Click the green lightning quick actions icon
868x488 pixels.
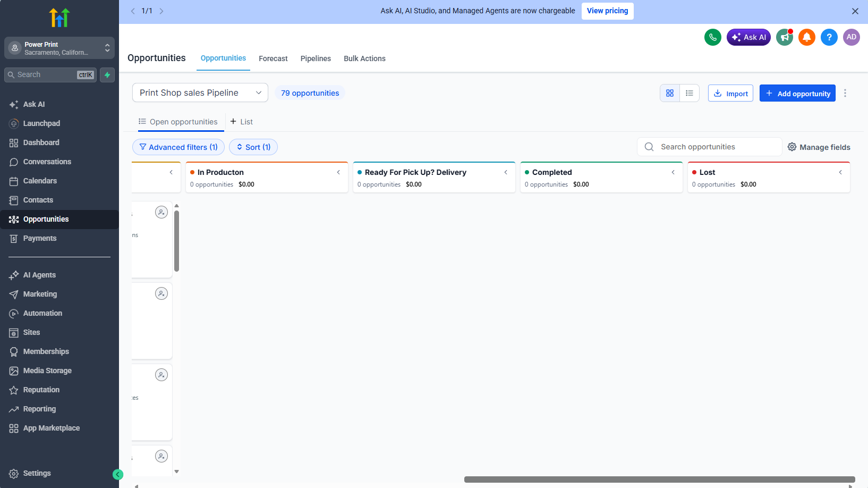tap(107, 75)
